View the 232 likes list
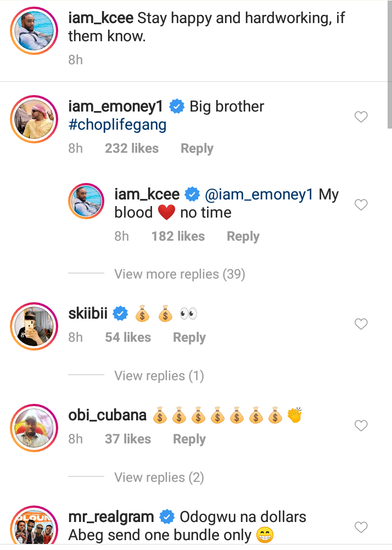 click(132, 148)
